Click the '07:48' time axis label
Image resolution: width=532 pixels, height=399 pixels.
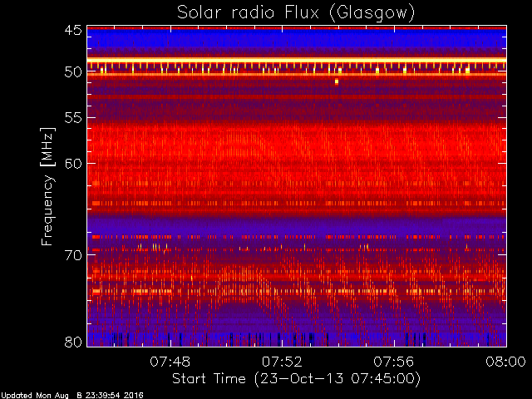pyautogui.click(x=170, y=362)
